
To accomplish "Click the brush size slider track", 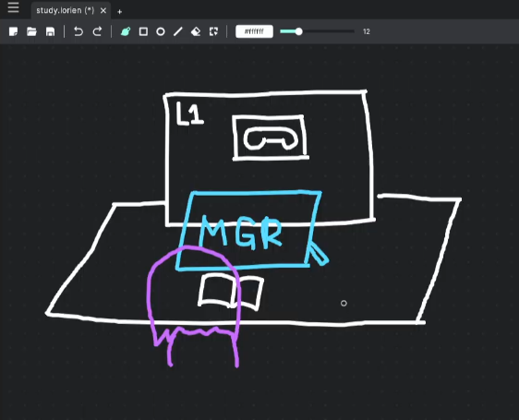I will point(317,31).
